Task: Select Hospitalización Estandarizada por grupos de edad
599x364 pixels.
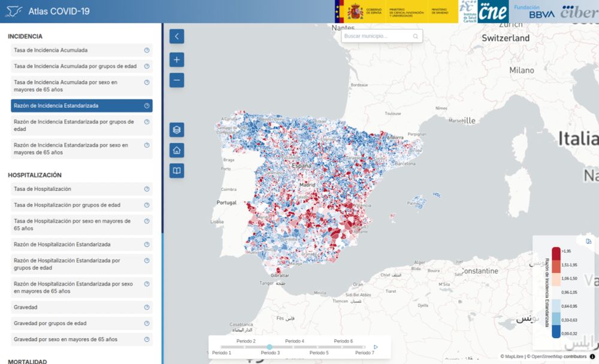Action: point(81,264)
